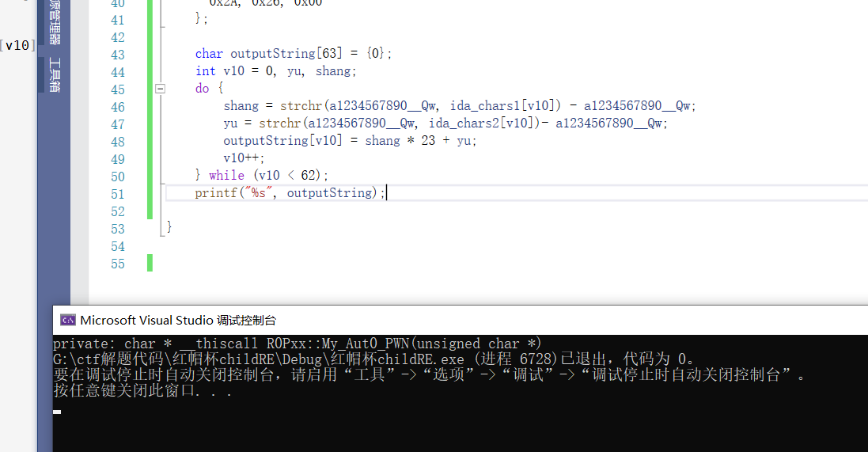The height and width of the screenshot is (452, 868).
Task: Click the int v10 = 0 declaration line
Action: 275,71
